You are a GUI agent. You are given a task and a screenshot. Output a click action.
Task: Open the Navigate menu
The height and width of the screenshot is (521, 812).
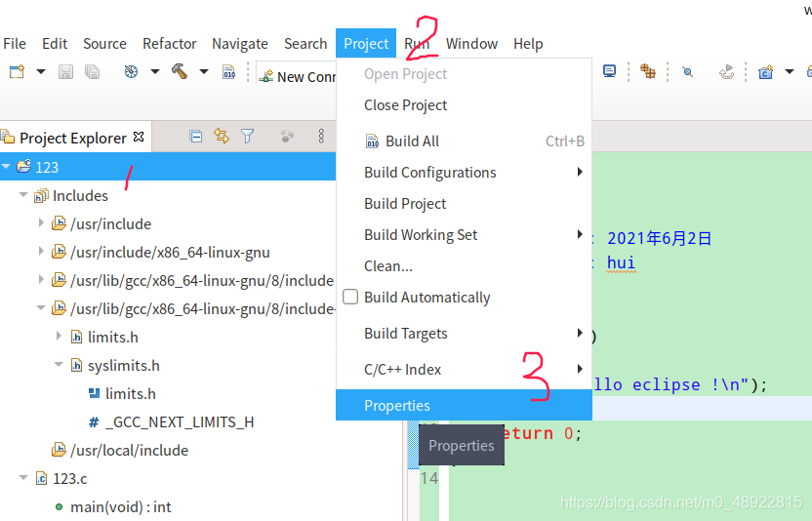[x=240, y=44]
